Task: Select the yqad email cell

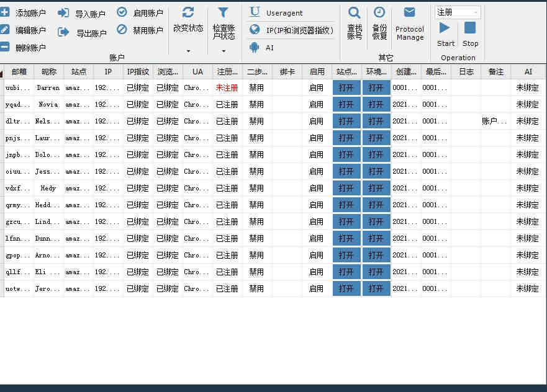Action: pyautogui.click(x=18, y=105)
